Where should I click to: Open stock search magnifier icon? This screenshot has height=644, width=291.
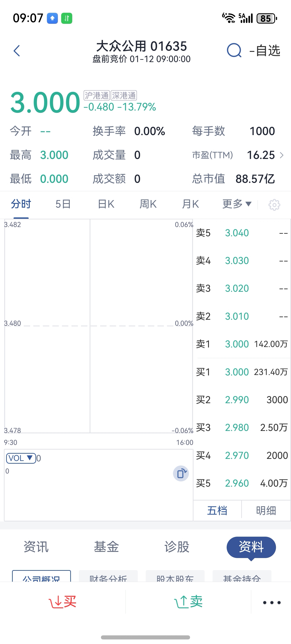pos(234,50)
